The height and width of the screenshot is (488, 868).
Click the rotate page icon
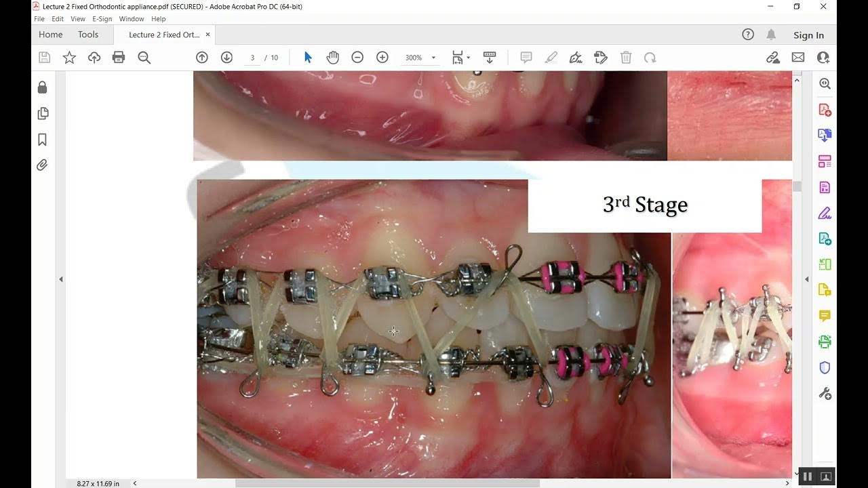(x=650, y=58)
